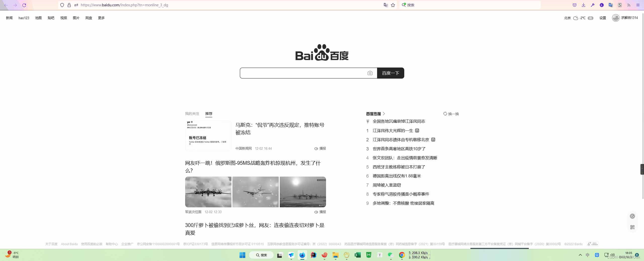Click the browser 搜索 search bar
The height and width of the screenshot is (261, 644).
[x=470, y=5]
